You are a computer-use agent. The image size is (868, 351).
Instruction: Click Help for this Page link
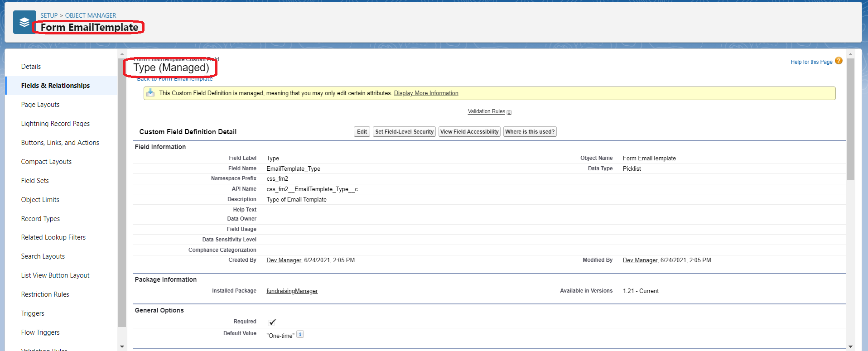point(811,62)
